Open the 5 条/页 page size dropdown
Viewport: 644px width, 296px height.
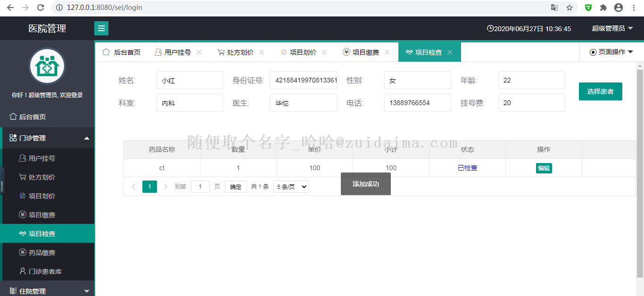click(x=291, y=187)
